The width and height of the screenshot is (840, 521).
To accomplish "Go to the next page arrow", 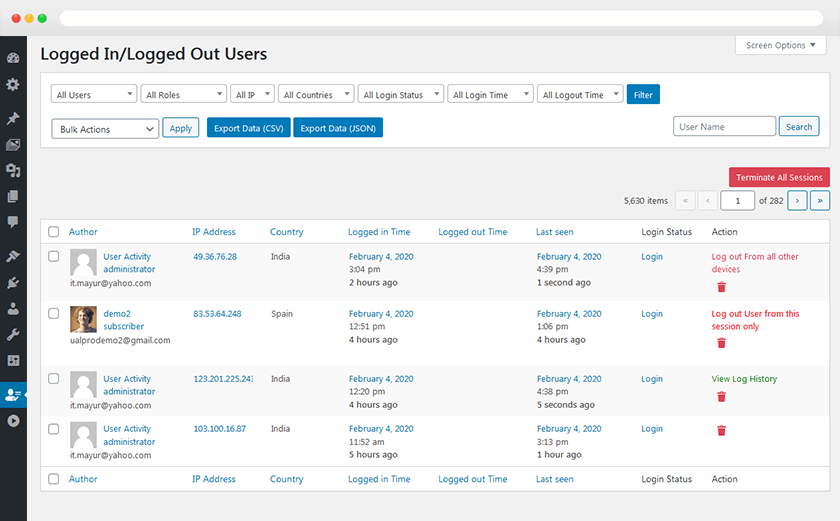I will (797, 201).
